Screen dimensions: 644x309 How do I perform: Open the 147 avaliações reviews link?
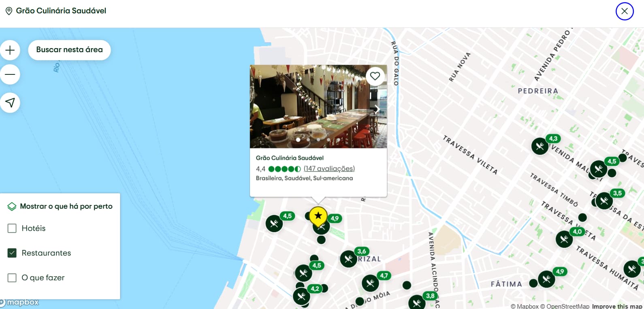coord(329,169)
